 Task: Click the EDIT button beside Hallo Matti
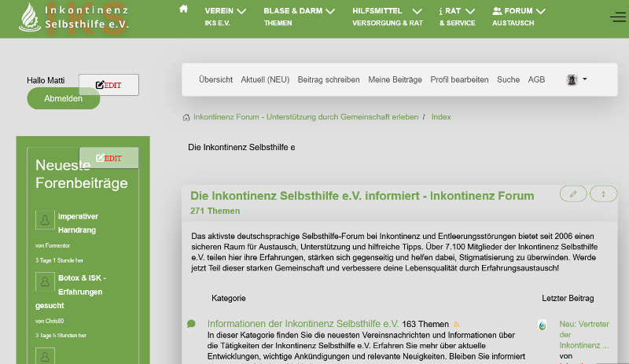coord(109,85)
